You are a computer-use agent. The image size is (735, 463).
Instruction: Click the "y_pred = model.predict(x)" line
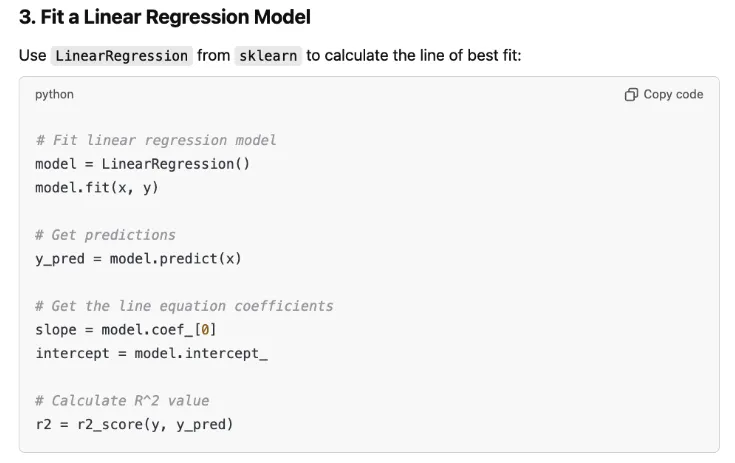pyautogui.click(x=138, y=258)
